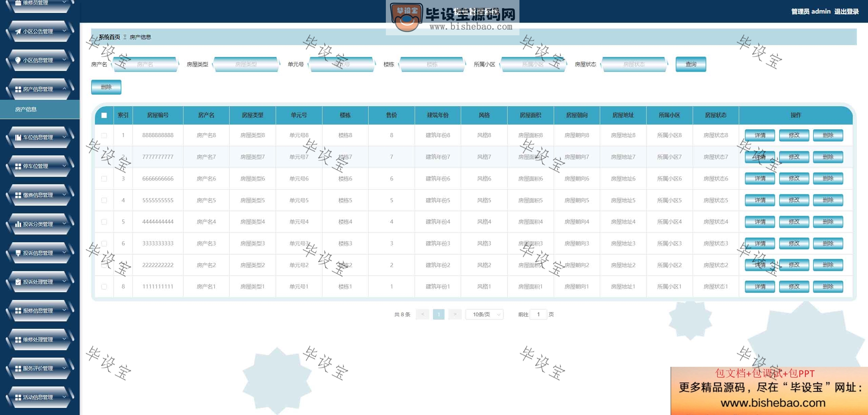This screenshot has height=415, width=868.
Task: Expand 投诉信息管理 chevron
Action: click(x=64, y=252)
